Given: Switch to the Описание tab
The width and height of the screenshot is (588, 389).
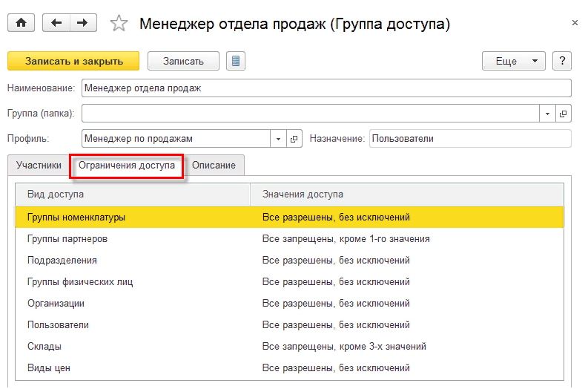Looking at the screenshot, I should pos(214,166).
